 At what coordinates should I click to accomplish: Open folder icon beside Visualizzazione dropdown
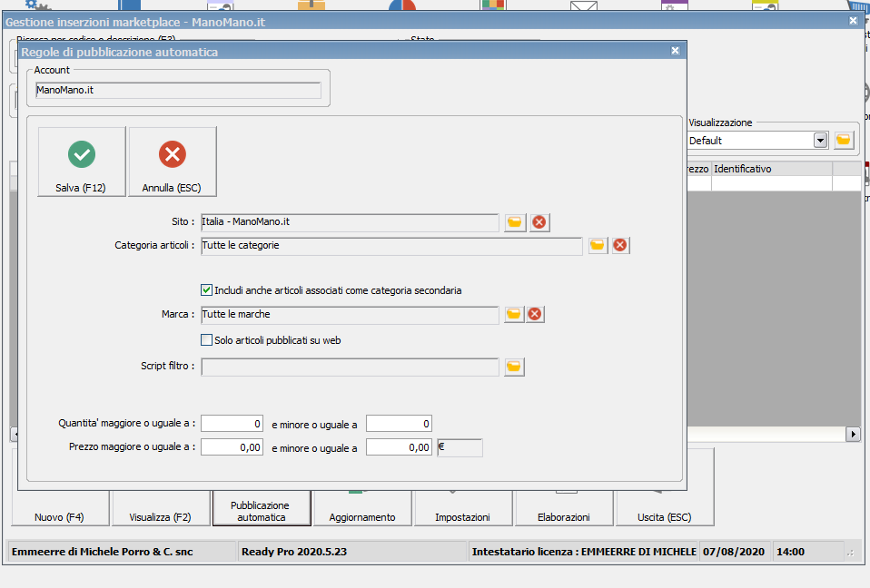point(844,141)
